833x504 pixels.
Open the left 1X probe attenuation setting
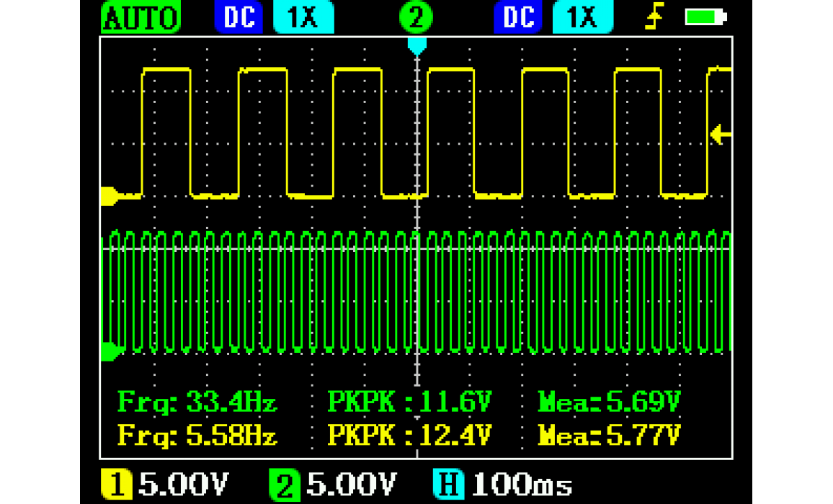(x=303, y=18)
